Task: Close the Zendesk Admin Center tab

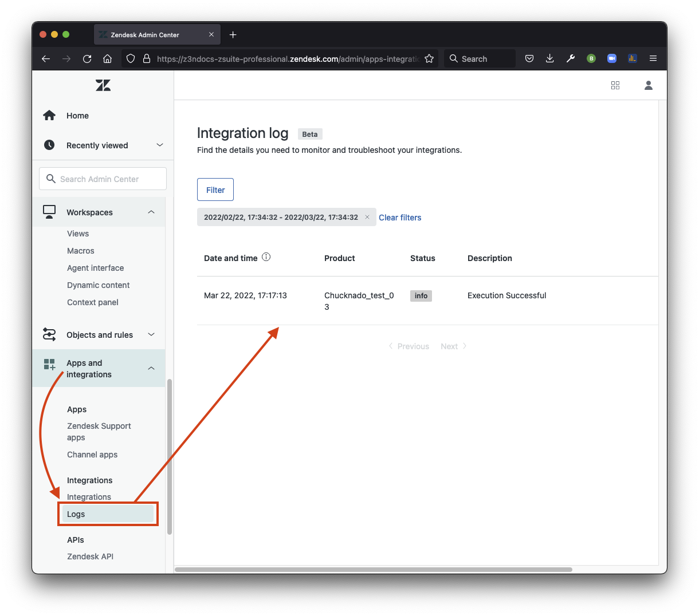Action: click(x=211, y=34)
